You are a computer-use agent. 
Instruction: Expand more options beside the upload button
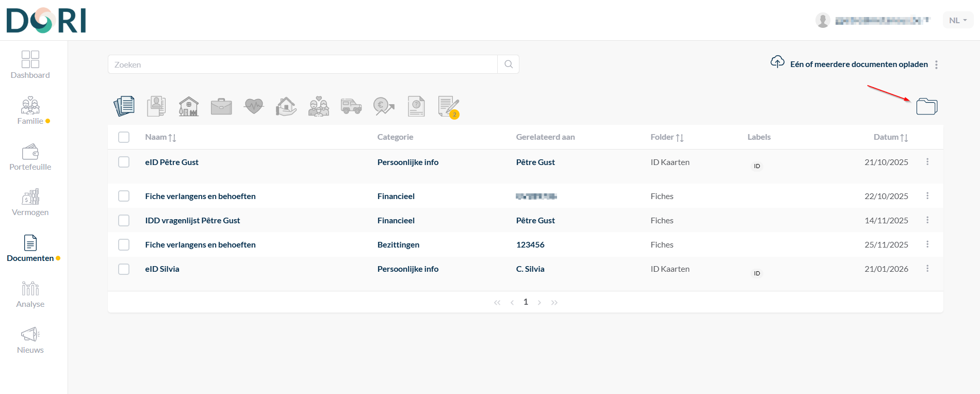[936, 64]
